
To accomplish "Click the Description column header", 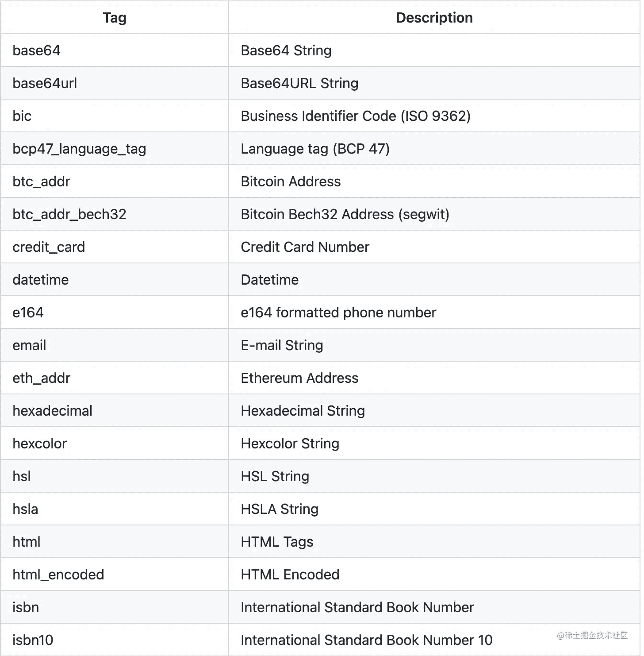I will (x=434, y=18).
